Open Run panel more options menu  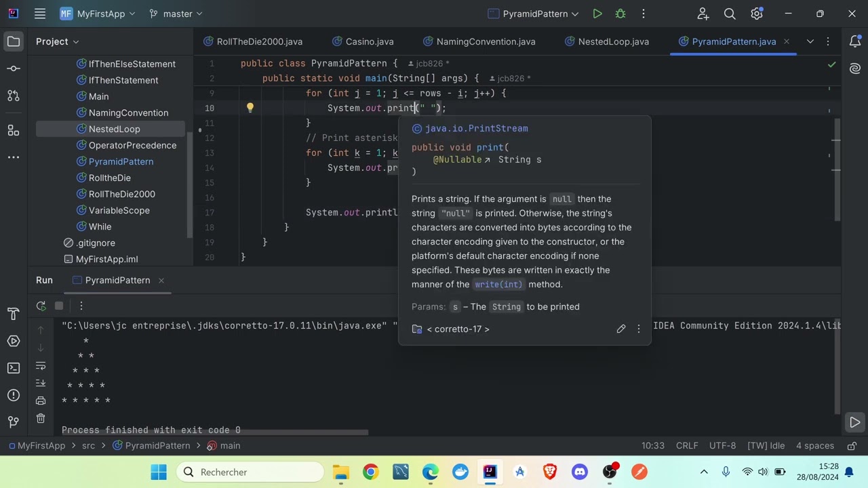point(81,306)
